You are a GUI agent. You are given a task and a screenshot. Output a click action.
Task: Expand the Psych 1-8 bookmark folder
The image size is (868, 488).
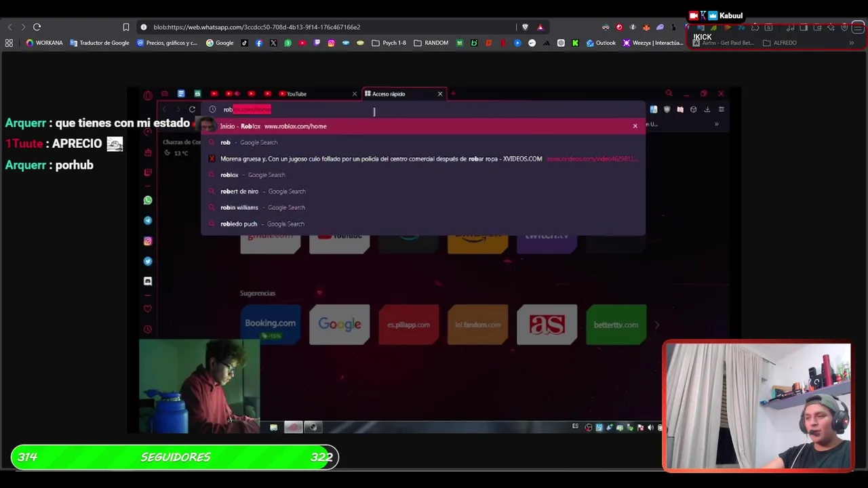[x=389, y=43]
